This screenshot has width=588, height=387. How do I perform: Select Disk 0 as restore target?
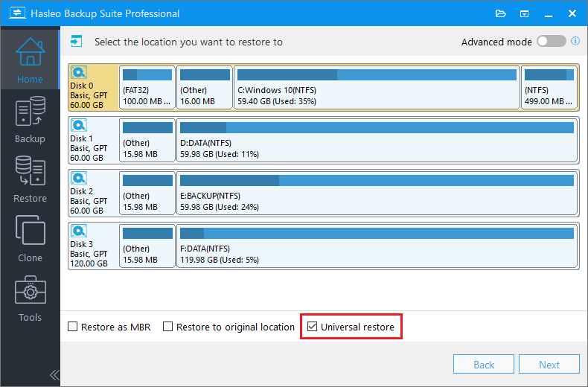[93, 87]
